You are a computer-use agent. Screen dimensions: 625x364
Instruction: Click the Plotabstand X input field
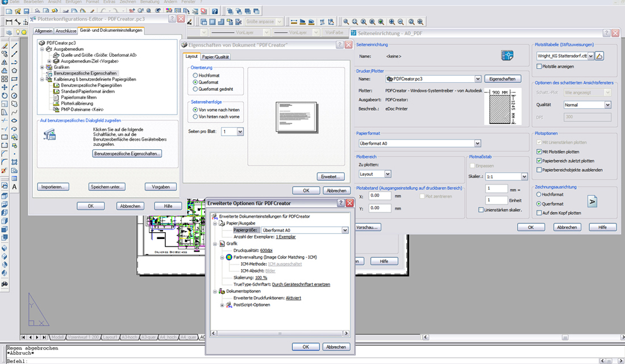[x=380, y=196]
